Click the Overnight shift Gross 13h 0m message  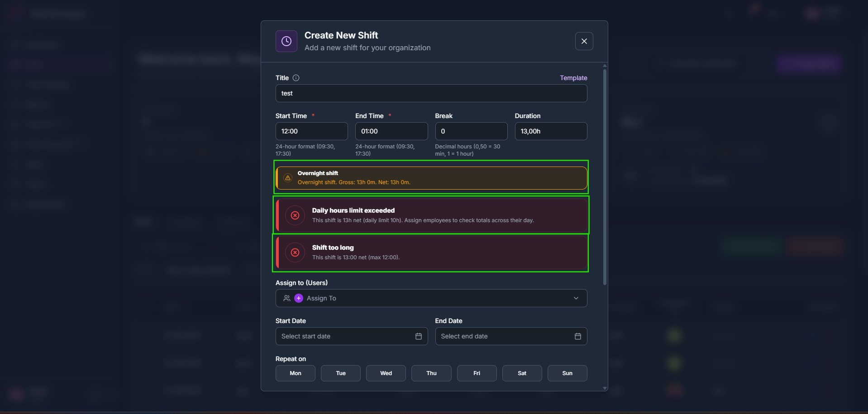(354, 182)
